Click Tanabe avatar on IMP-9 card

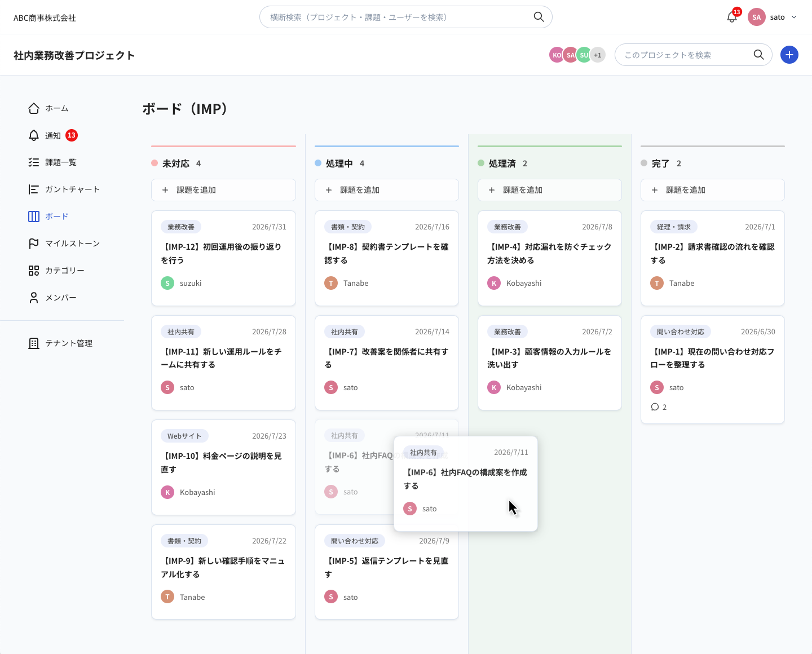tap(167, 596)
